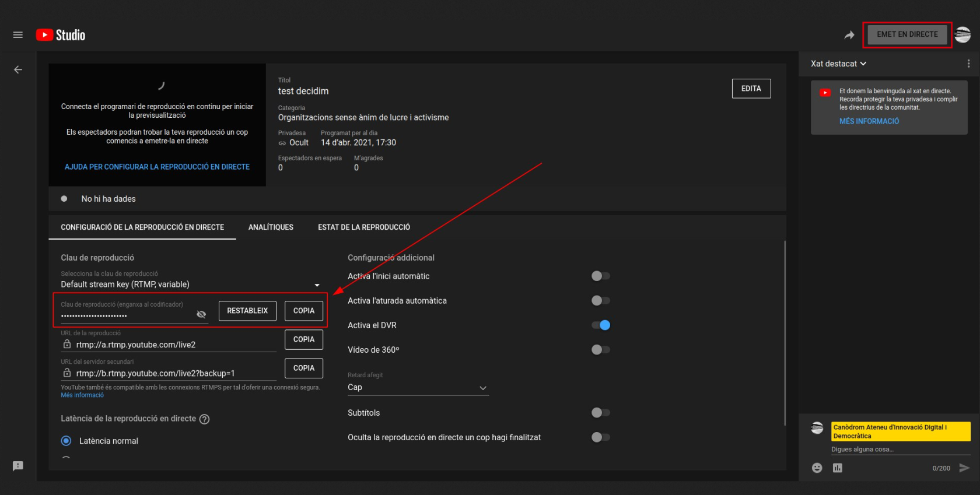Open the hamburger navigation menu

point(18,35)
